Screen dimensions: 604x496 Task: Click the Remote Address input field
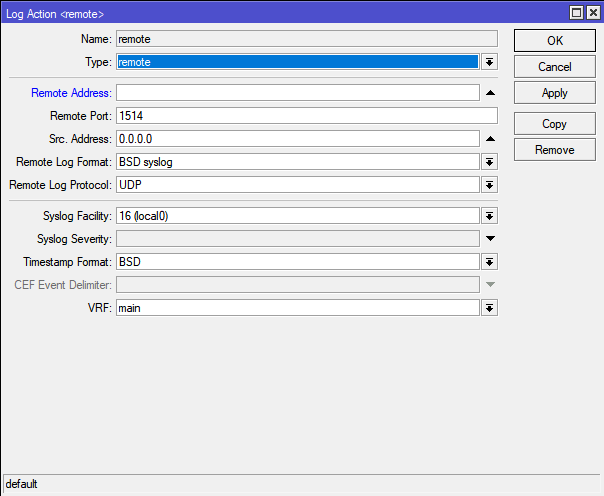pos(298,93)
